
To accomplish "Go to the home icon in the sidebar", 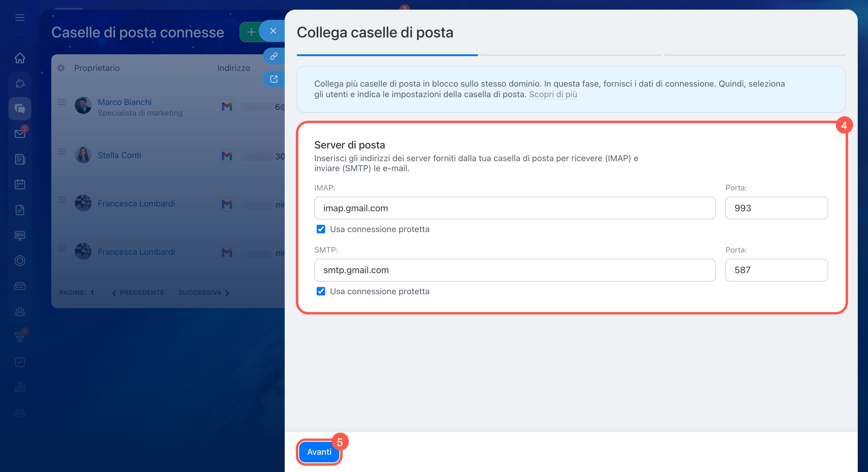I will tap(20, 58).
